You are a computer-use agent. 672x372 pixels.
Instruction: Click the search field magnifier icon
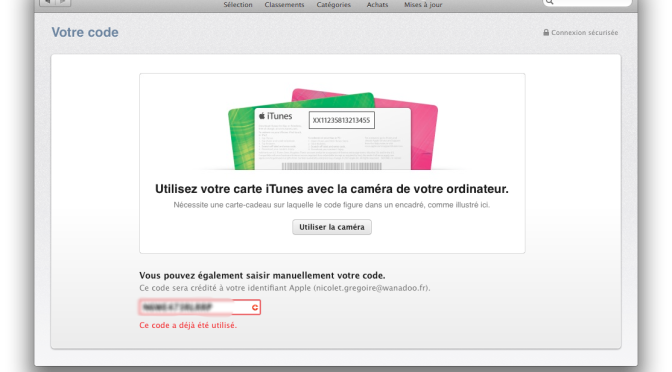pos(550,2)
